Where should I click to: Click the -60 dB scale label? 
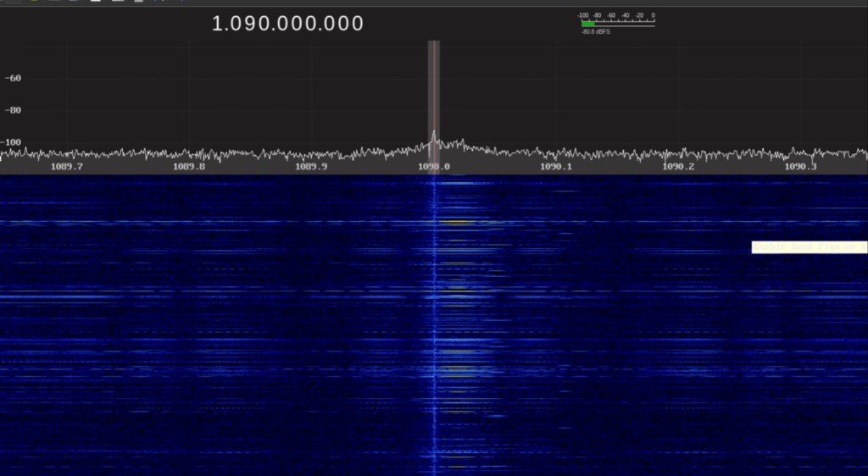pyautogui.click(x=13, y=78)
